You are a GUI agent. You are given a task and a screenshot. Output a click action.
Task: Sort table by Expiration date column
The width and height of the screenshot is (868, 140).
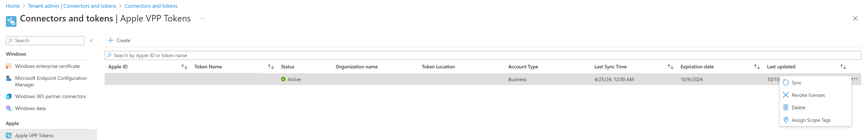pos(756,67)
